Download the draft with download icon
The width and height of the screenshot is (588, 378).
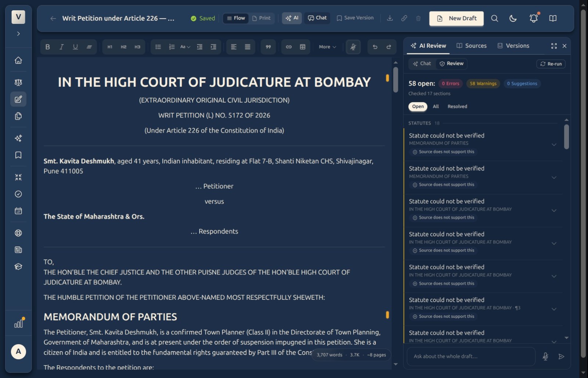tap(390, 18)
